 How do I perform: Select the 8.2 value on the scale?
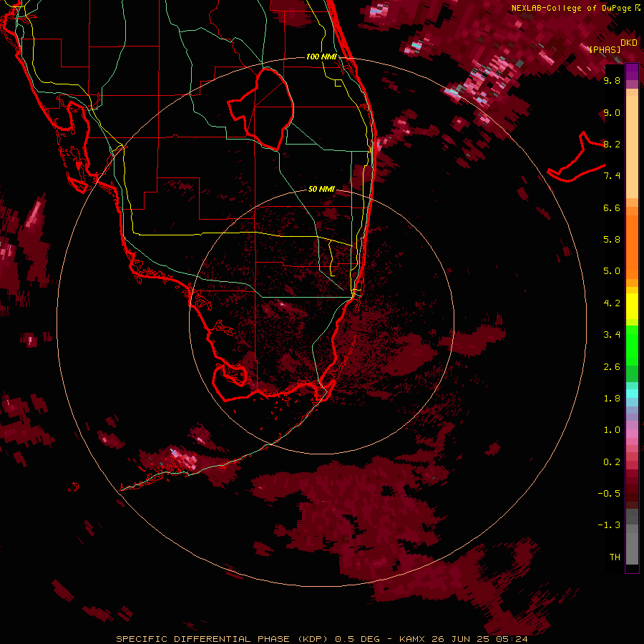pos(612,144)
